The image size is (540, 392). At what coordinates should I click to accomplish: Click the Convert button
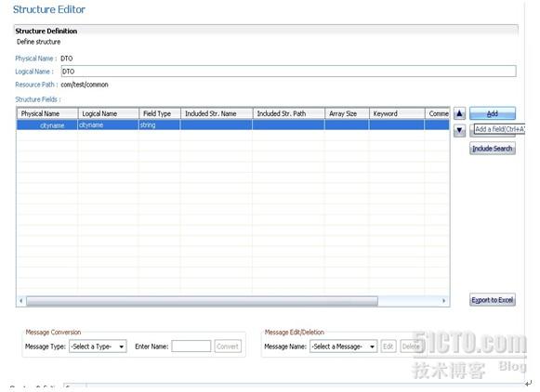(x=228, y=346)
